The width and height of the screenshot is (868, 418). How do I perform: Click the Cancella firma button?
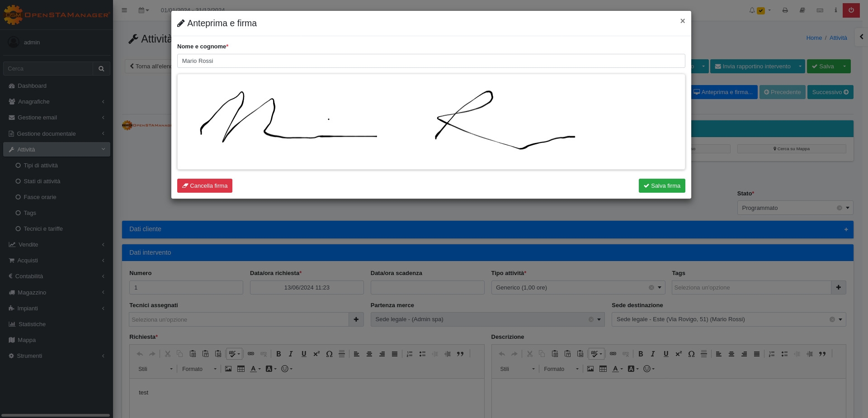click(205, 186)
